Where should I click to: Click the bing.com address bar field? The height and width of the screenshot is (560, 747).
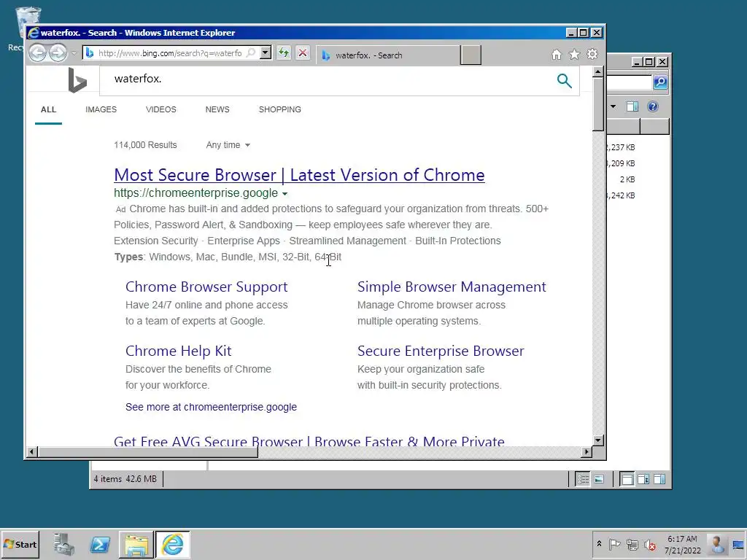(x=170, y=52)
